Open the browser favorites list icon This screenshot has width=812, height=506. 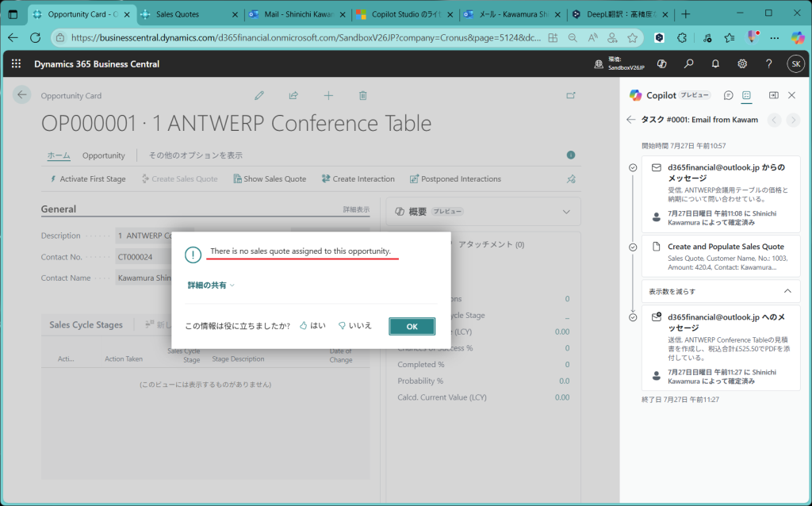tap(730, 37)
